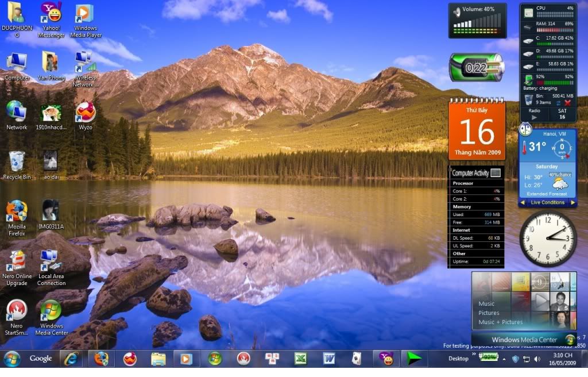Open the volume speaker tray icon

click(537, 359)
